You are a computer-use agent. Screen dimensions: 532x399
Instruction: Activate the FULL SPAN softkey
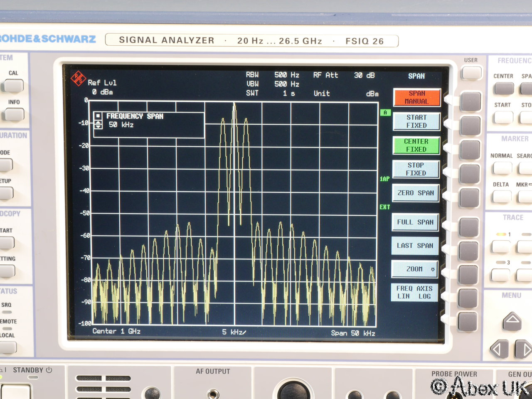point(415,222)
